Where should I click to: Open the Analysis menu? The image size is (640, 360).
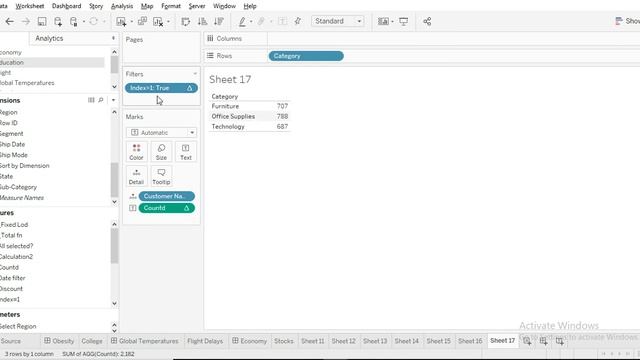click(x=122, y=6)
